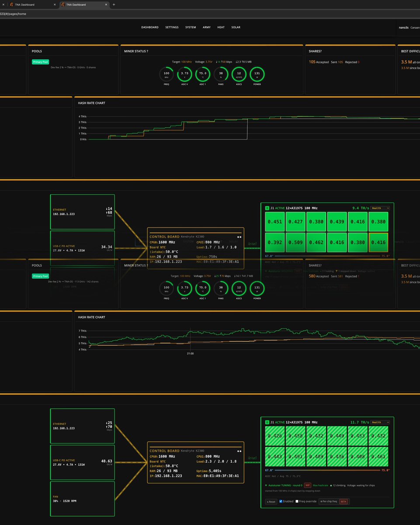
Task: Open the DASHBOARD nav item
Action: click(x=150, y=27)
